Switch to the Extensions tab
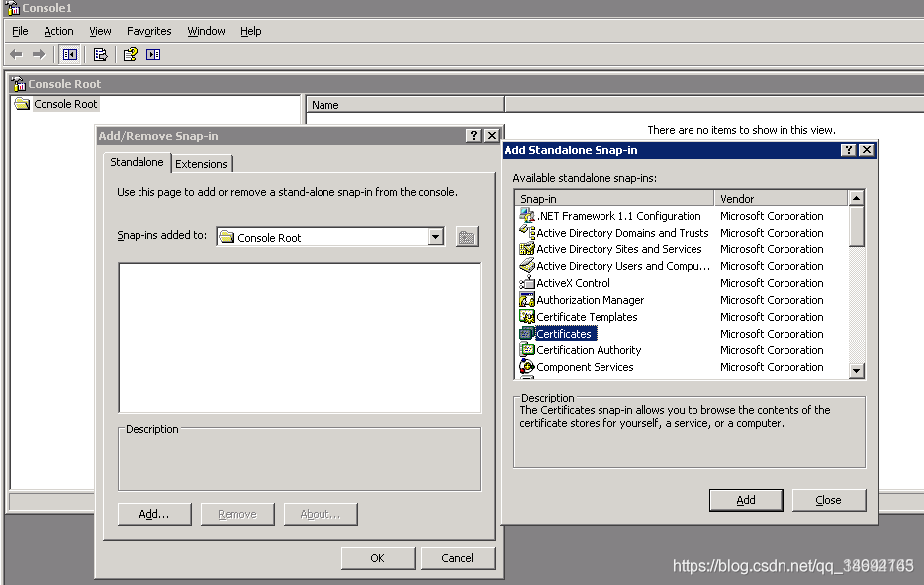Screen dimensions: 924x585 point(201,164)
